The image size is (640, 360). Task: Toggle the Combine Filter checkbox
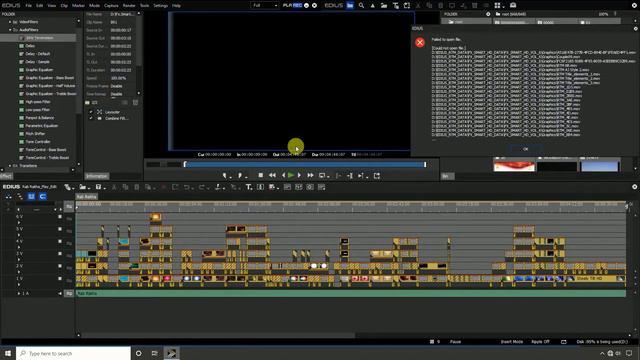[x=91, y=118]
